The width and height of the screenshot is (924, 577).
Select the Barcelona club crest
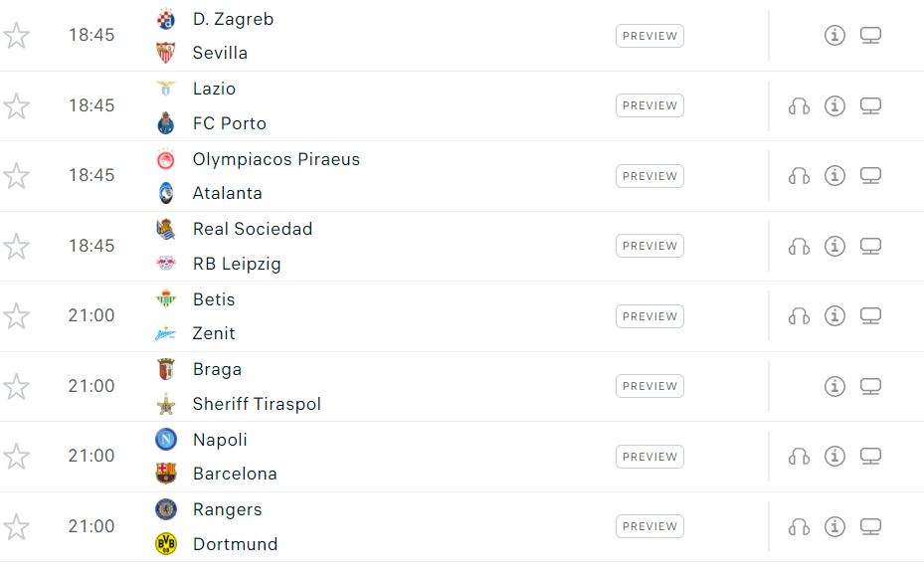pos(165,474)
